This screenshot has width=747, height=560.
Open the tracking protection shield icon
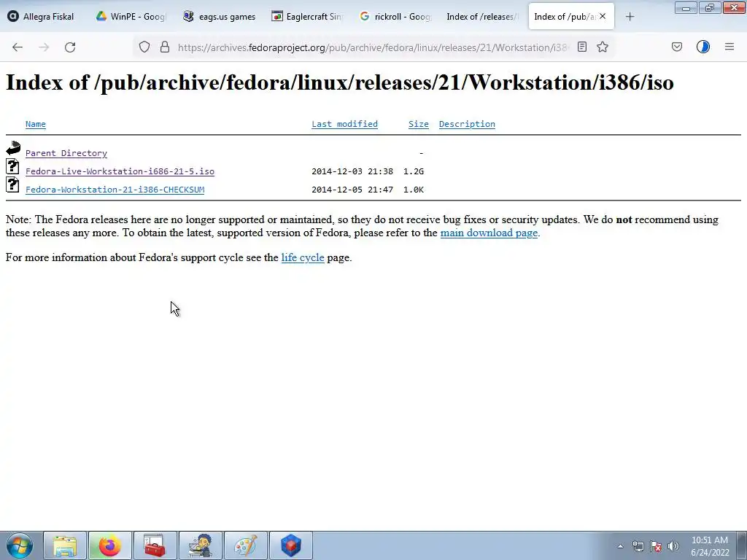[x=144, y=47]
